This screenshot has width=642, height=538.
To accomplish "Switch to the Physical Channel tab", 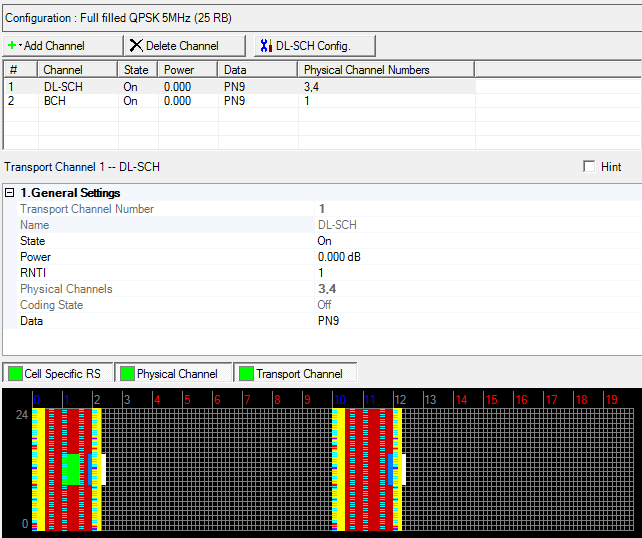I will (176, 374).
